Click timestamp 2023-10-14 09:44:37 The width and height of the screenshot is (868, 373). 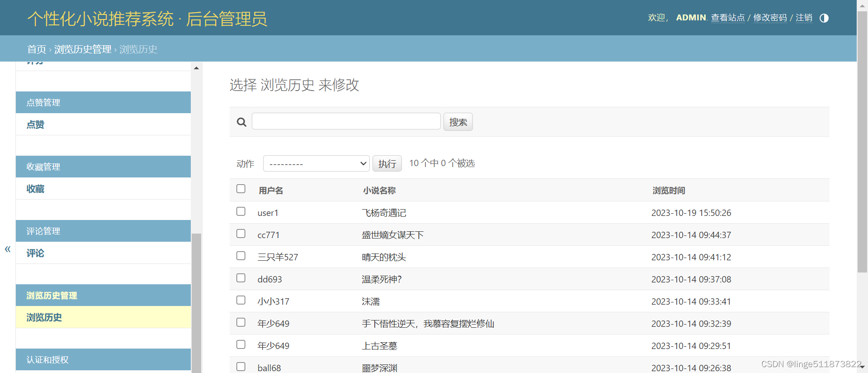(691, 235)
